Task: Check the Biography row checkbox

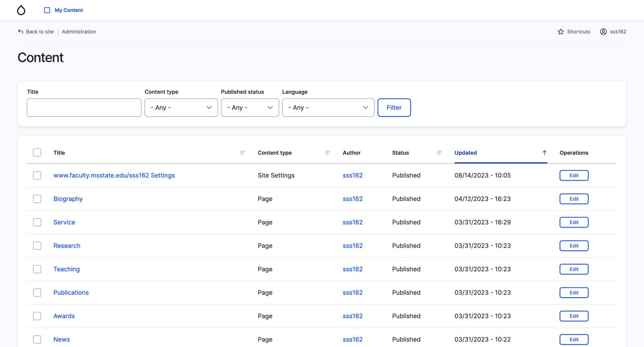Action: pyautogui.click(x=37, y=199)
